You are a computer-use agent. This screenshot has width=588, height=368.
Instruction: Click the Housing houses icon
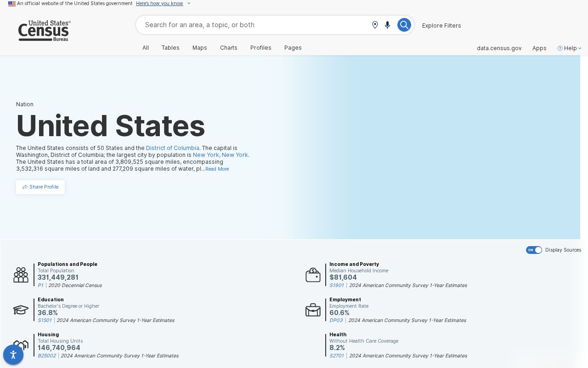pos(21,345)
